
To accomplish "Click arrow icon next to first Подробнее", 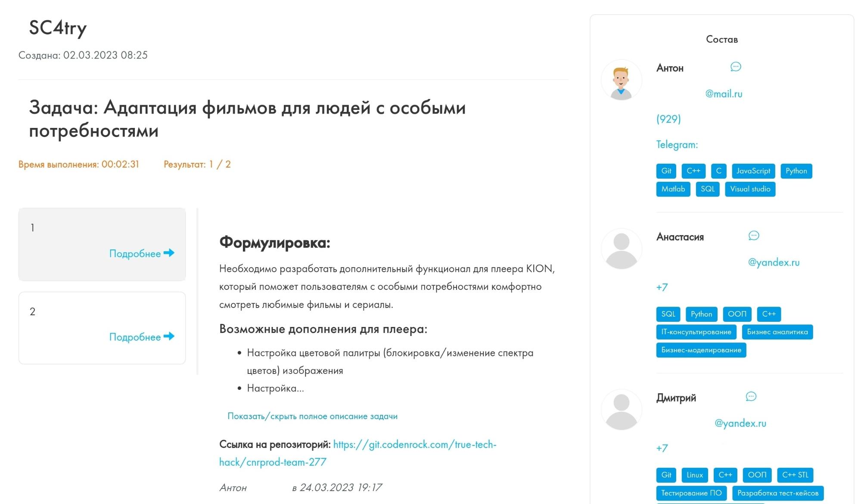I will coord(169,254).
